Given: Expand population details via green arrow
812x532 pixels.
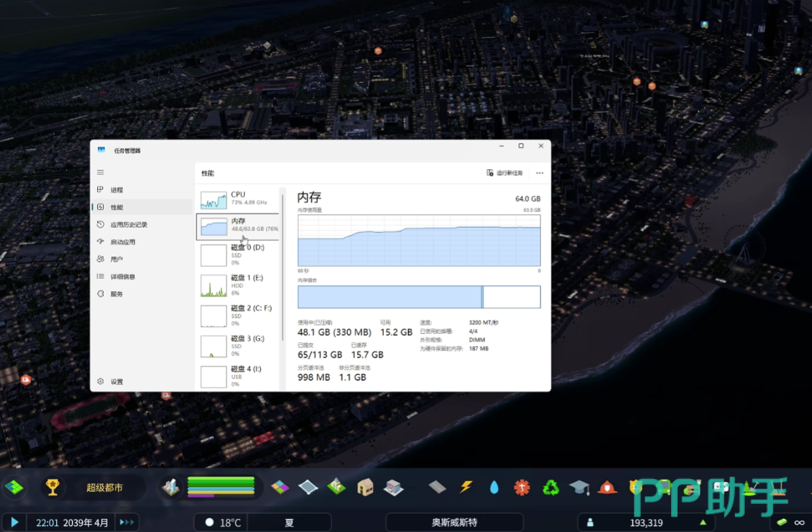Looking at the screenshot, I should [703, 522].
